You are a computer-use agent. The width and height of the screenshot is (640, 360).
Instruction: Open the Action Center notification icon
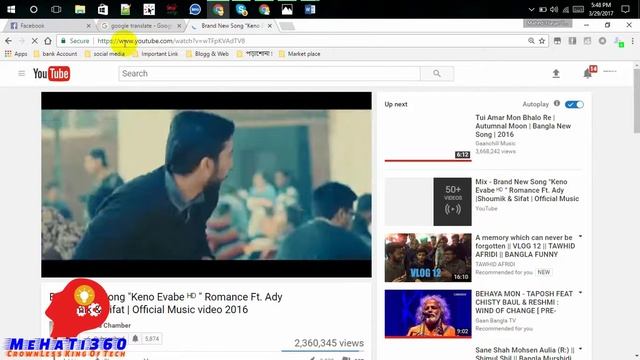(x=625, y=9)
